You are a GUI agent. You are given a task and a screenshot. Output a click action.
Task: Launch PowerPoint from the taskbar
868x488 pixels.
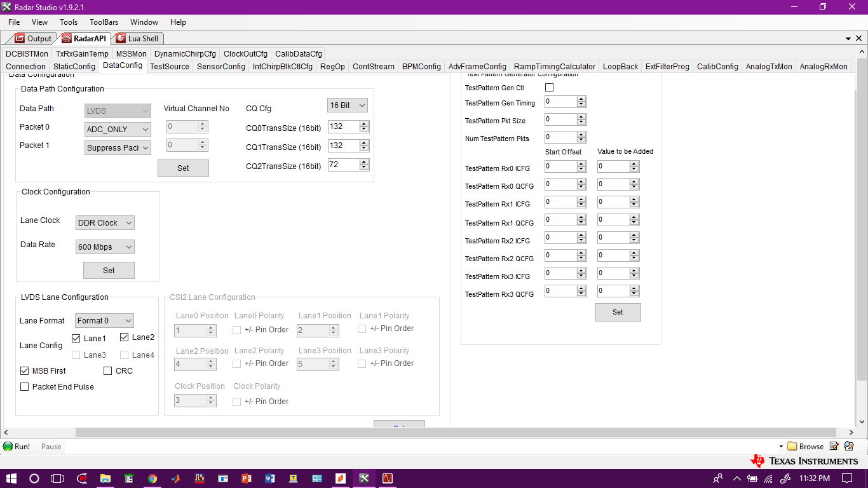point(247,478)
